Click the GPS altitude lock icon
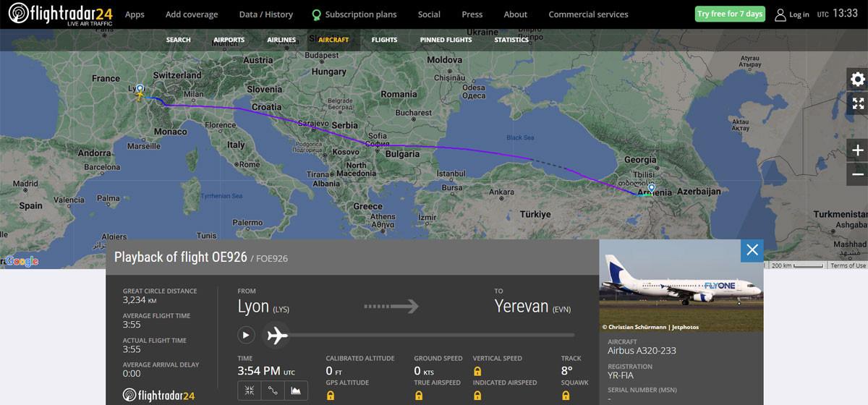Screen dimensions: 868x405 tap(331, 396)
